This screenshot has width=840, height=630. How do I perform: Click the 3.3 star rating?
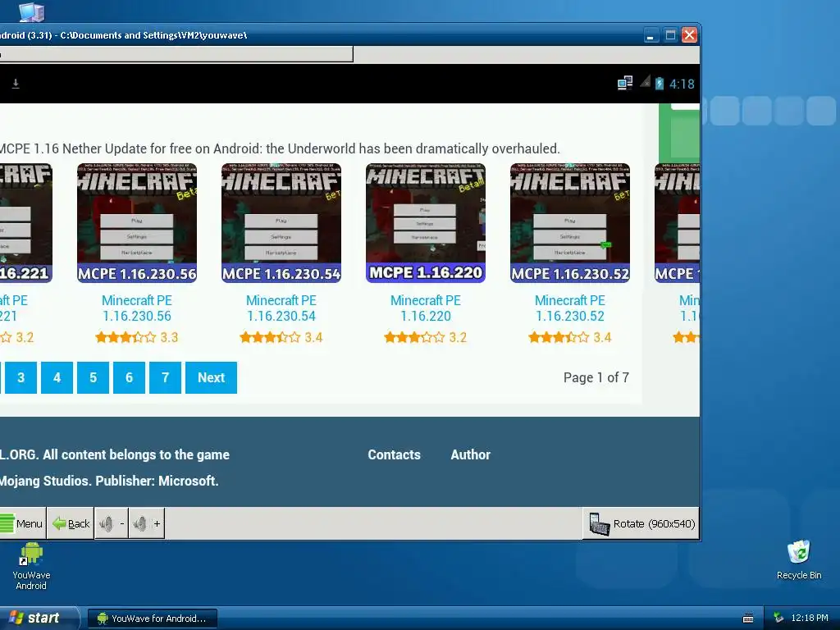coord(137,337)
